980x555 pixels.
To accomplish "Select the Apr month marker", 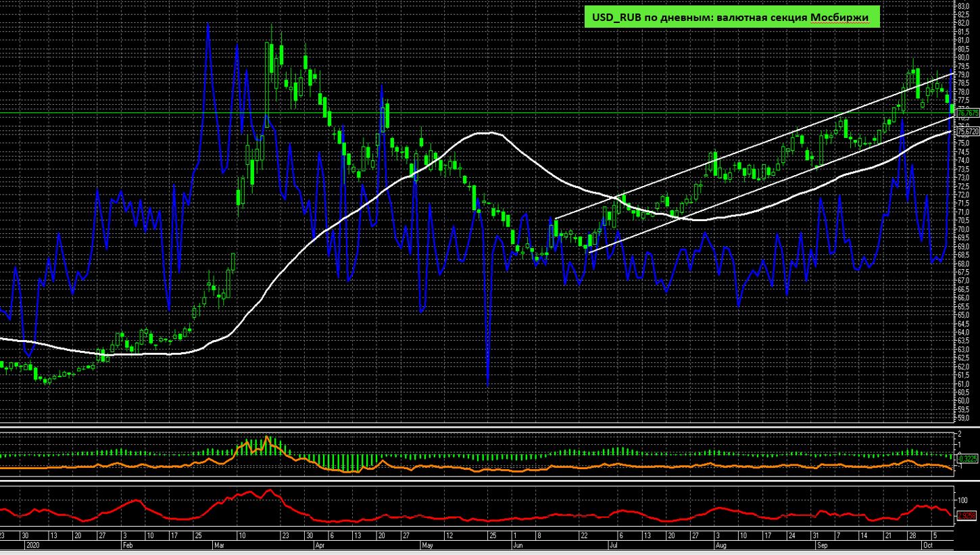I will (320, 544).
